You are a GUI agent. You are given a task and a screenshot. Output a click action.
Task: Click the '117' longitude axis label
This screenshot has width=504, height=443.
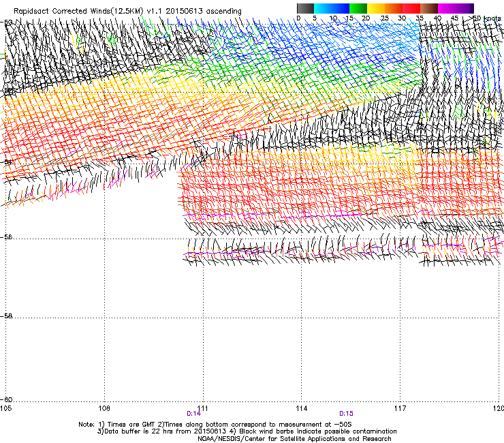click(400, 408)
